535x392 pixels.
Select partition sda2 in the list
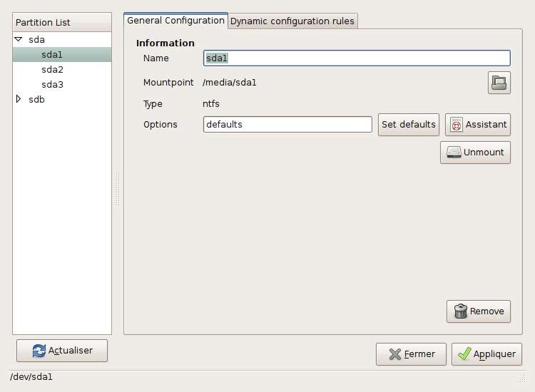pos(62,70)
